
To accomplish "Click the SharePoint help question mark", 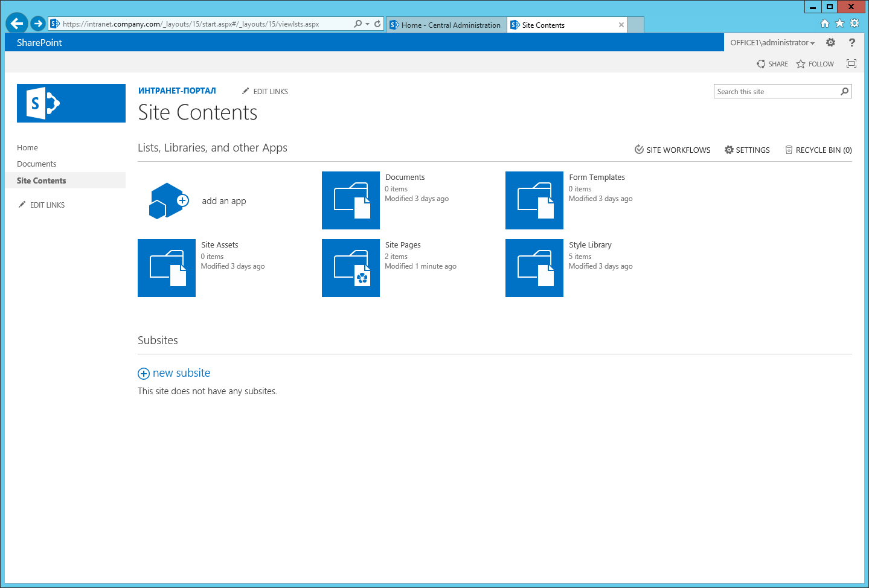I will coord(852,42).
